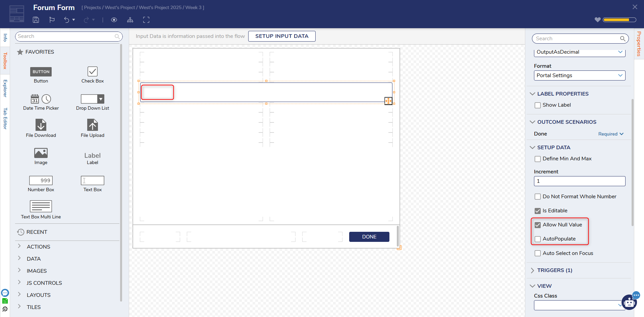Switch to the Explorer side tab
The height and width of the screenshot is (317, 644).
pos(5,88)
